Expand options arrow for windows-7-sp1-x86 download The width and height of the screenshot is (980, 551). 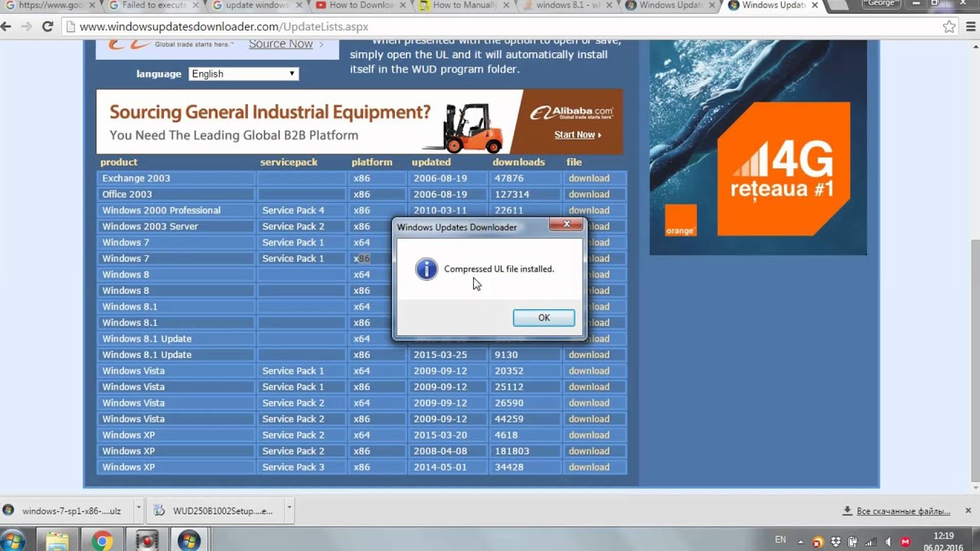[x=139, y=507]
